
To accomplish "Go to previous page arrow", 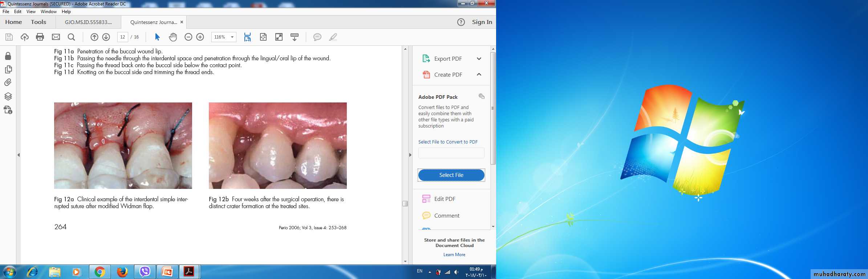I will click(94, 37).
